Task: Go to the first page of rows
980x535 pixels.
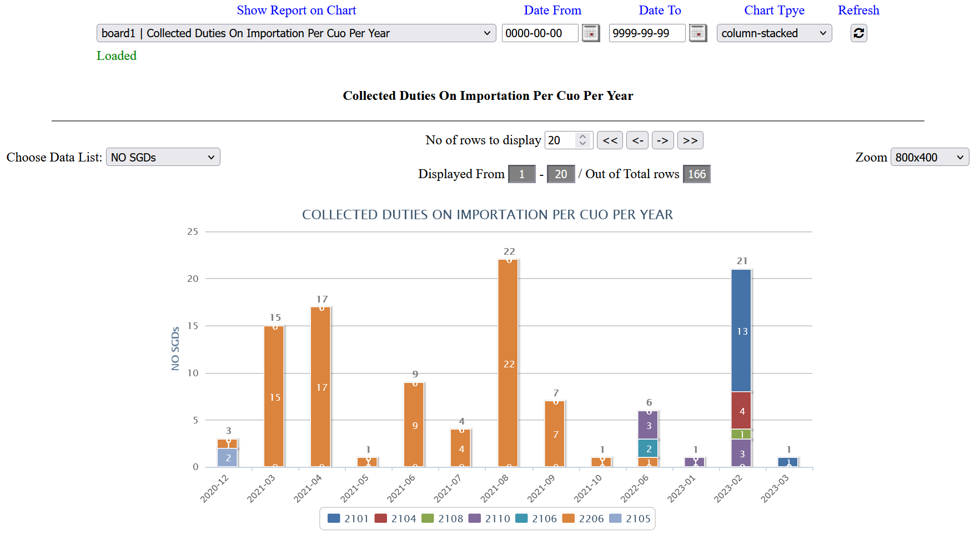Action: [x=610, y=140]
